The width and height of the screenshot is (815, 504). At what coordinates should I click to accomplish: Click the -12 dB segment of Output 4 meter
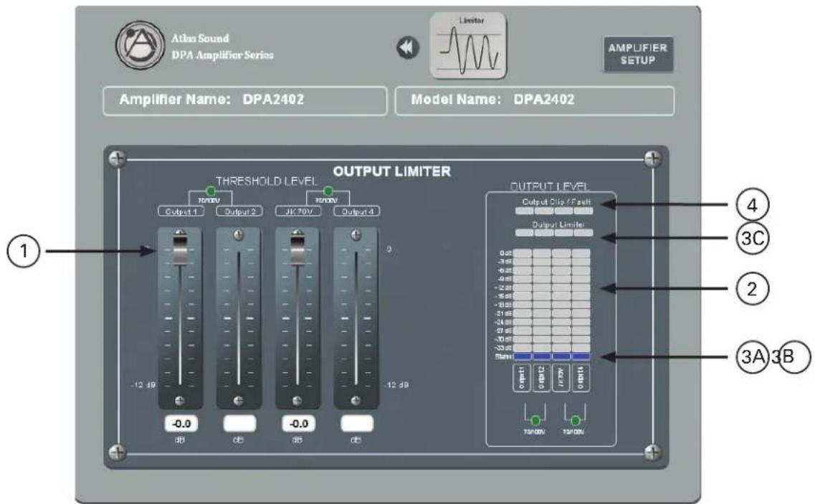click(581, 287)
